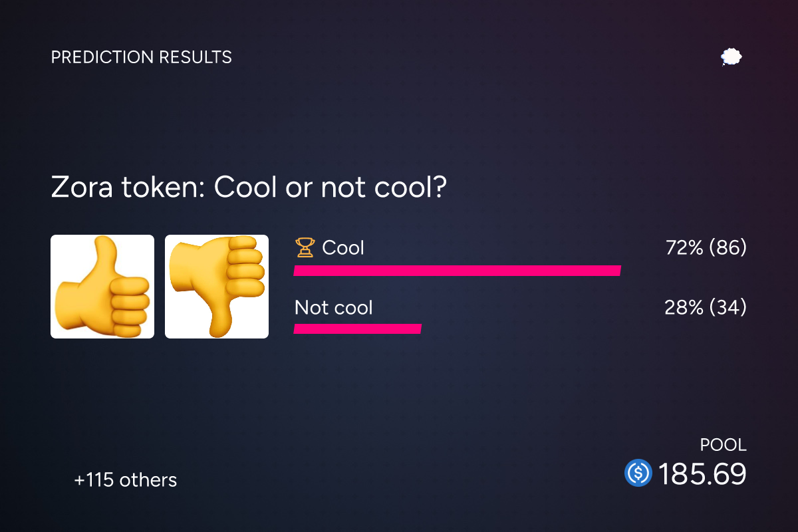798x532 pixels.
Task: Open the +115 others participant list
Action: [126, 480]
